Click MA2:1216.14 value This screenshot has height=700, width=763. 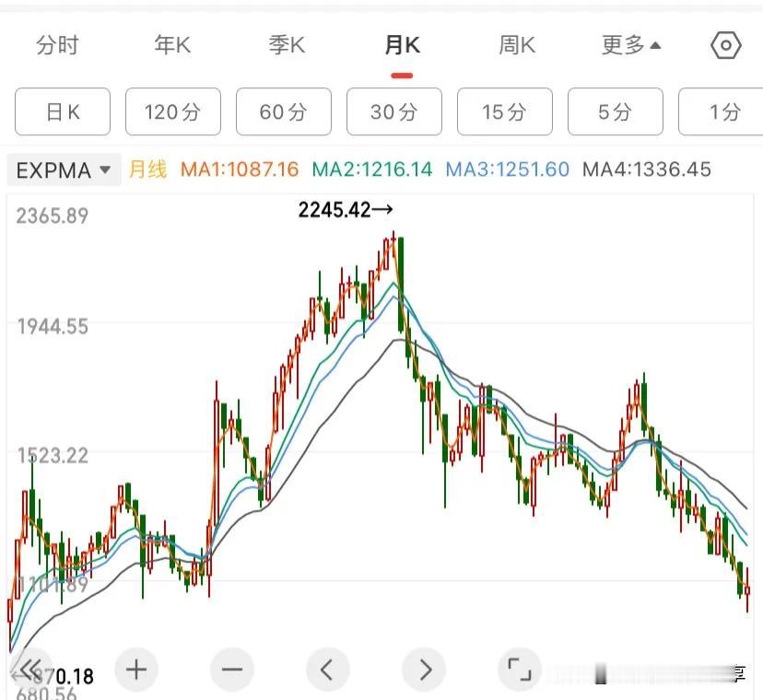371,169
